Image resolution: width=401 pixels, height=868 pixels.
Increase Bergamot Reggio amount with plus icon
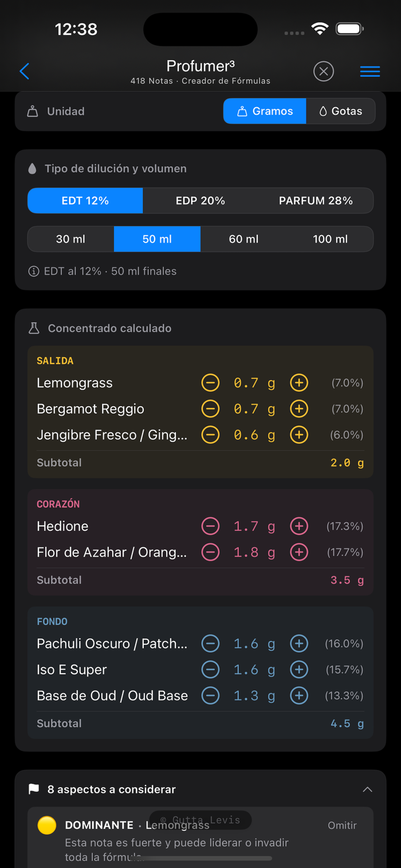pyautogui.click(x=299, y=409)
